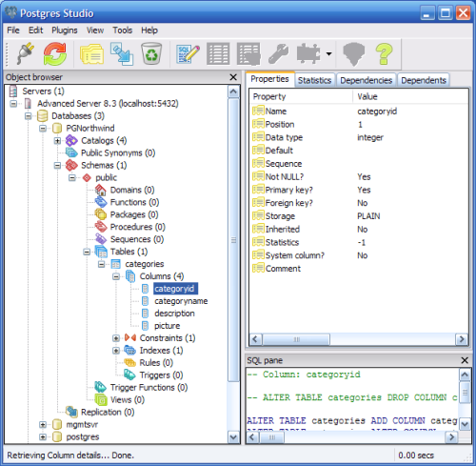Collapse the public schema node
The width and height of the screenshot is (476, 466).
pyautogui.click(x=72, y=177)
